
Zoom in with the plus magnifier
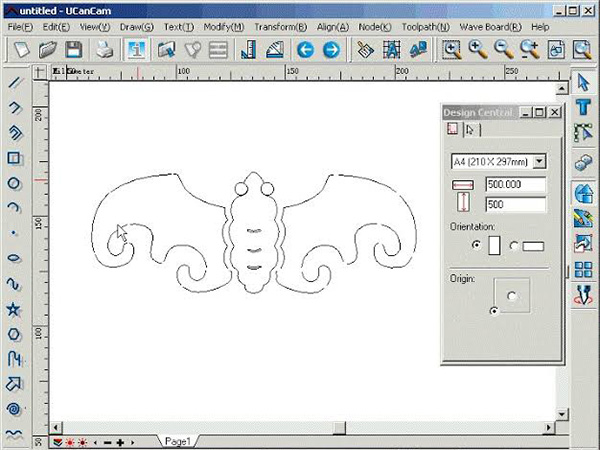point(478,50)
